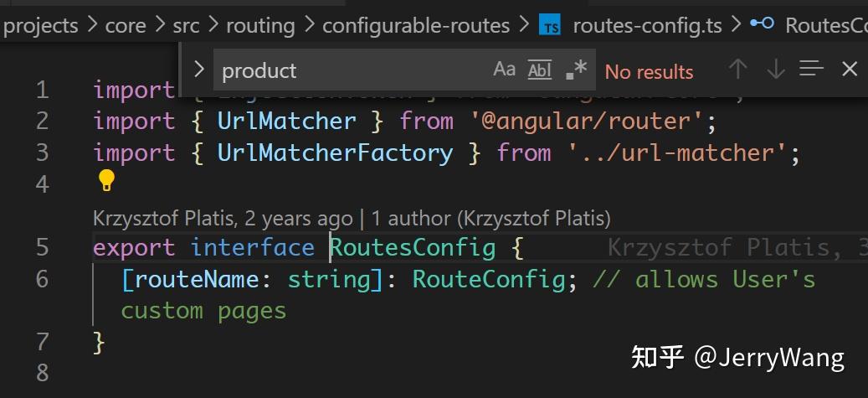Click the 'No results' message
The image size is (868, 398).
649,71
